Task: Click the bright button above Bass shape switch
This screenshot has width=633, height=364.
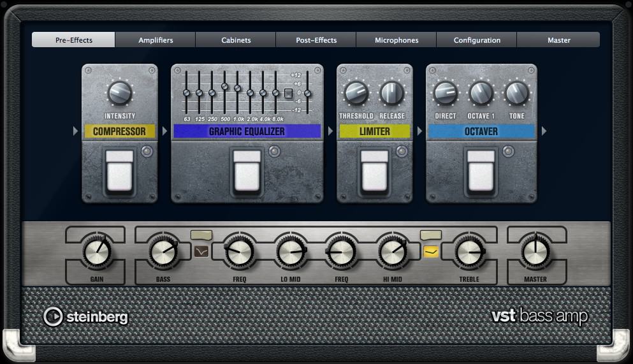Action: click(x=201, y=235)
